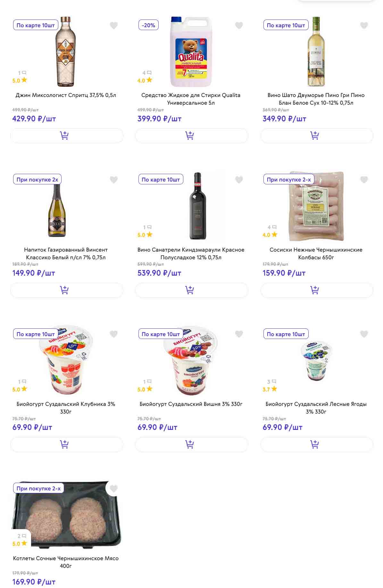Image resolution: width=383 pixels, height=588 pixels.
Task: Open Вино Санатрели Киндзмараули product title
Action: pyautogui.click(x=191, y=254)
